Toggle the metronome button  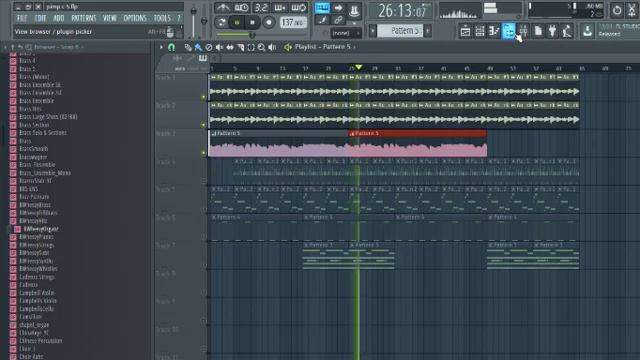point(223,8)
